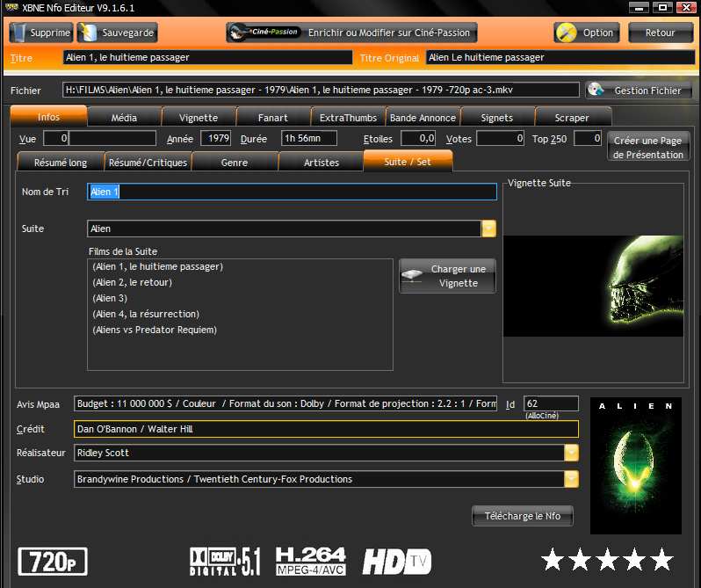701x588 pixels.
Task: Click the drive icon on Charger une Vignette
Action: pos(412,274)
